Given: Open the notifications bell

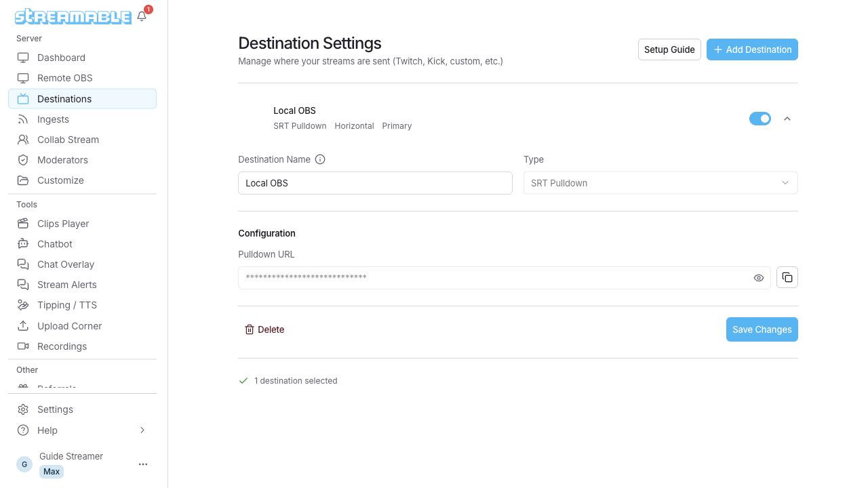Looking at the screenshot, I should tap(142, 16).
